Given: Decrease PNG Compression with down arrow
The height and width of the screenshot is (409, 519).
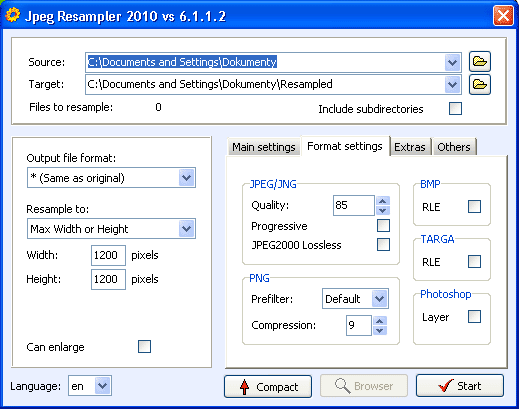Looking at the screenshot, I should coord(380,330).
